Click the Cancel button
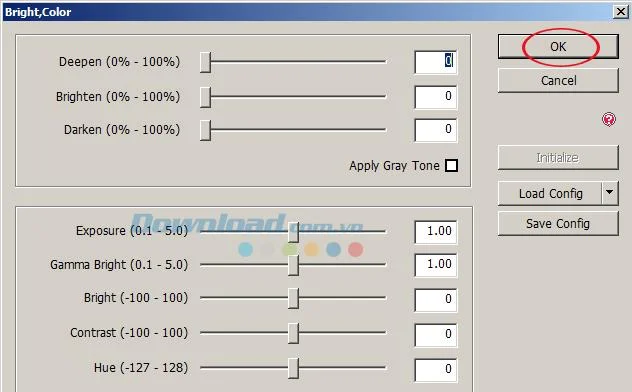Viewport: 632px width, 392px height. pyautogui.click(x=558, y=81)
